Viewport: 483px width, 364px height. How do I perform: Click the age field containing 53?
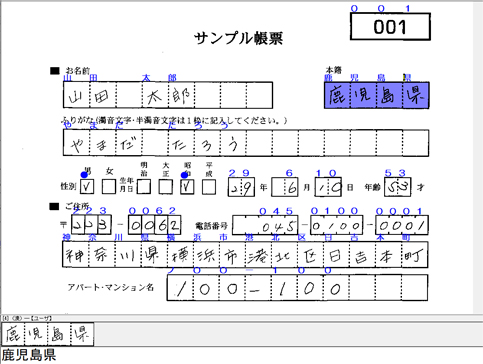[398, 187]
